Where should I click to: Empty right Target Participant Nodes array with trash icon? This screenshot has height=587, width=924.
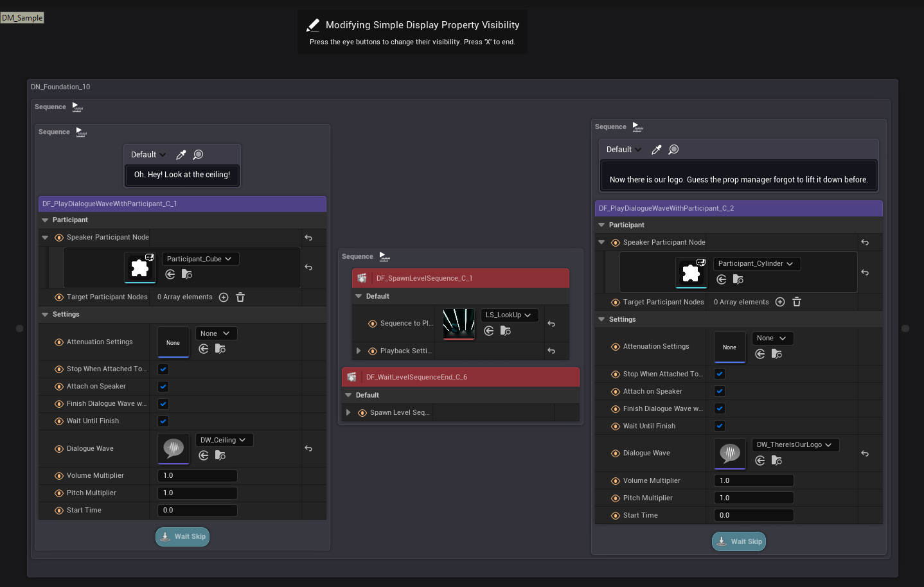pos(797,302)
